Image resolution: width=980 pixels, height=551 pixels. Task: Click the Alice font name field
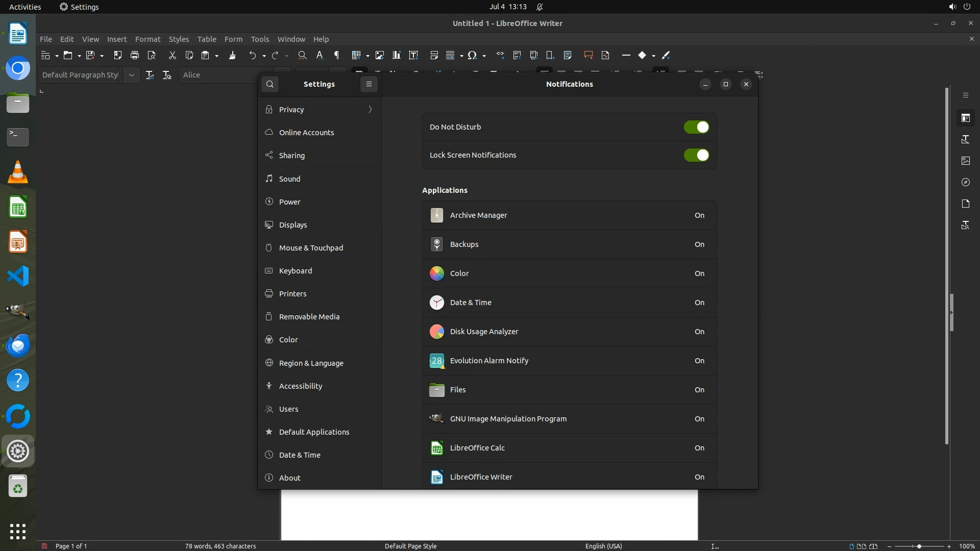click(x=225, y=75)
